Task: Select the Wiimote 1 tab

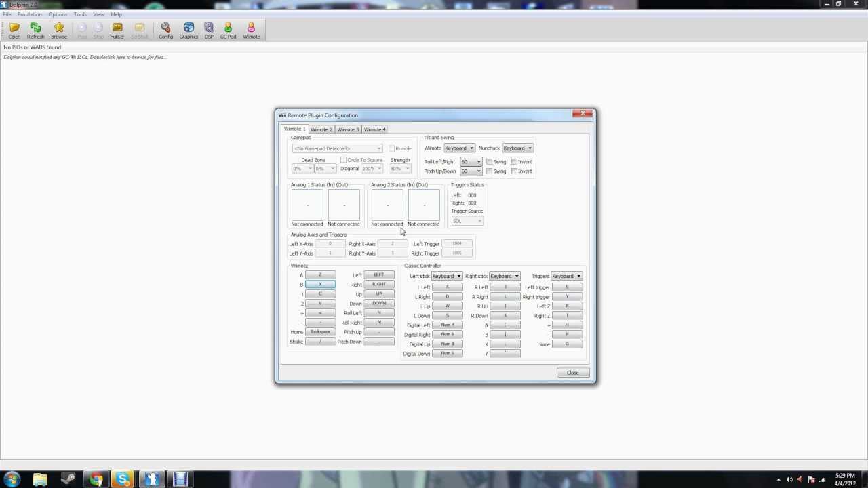Action: pos(295,129)
